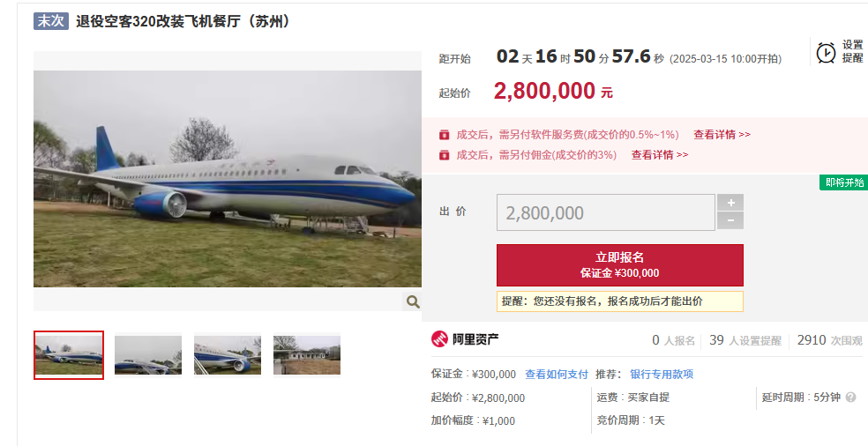The image size is (868, 446).
Task: Click the alarm clock reminder icon
Action: coord(826,53)
